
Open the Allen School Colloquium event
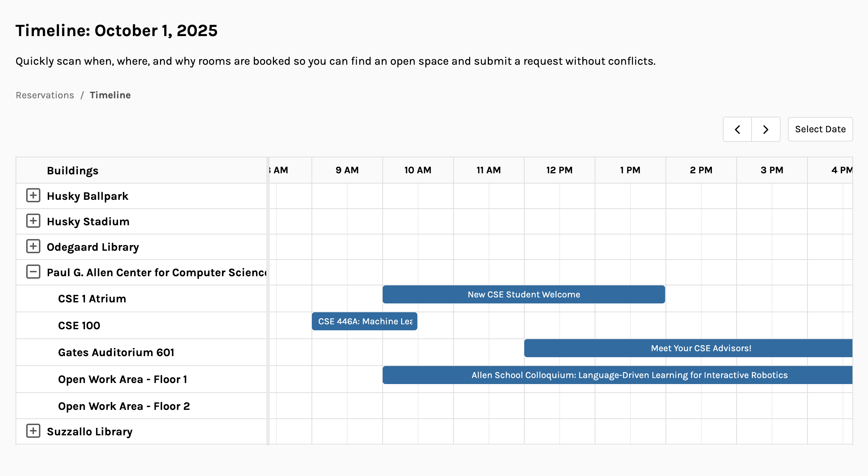pos(617,375)
